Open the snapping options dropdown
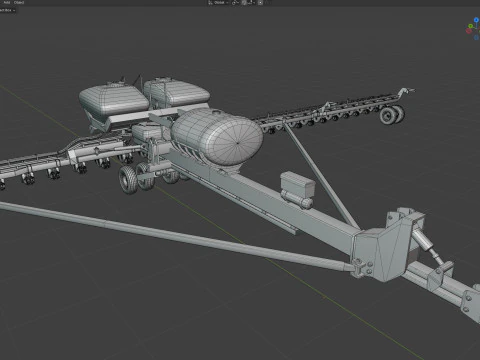The height and width of the screenshot is (360, 480). (x=252, y=2)
